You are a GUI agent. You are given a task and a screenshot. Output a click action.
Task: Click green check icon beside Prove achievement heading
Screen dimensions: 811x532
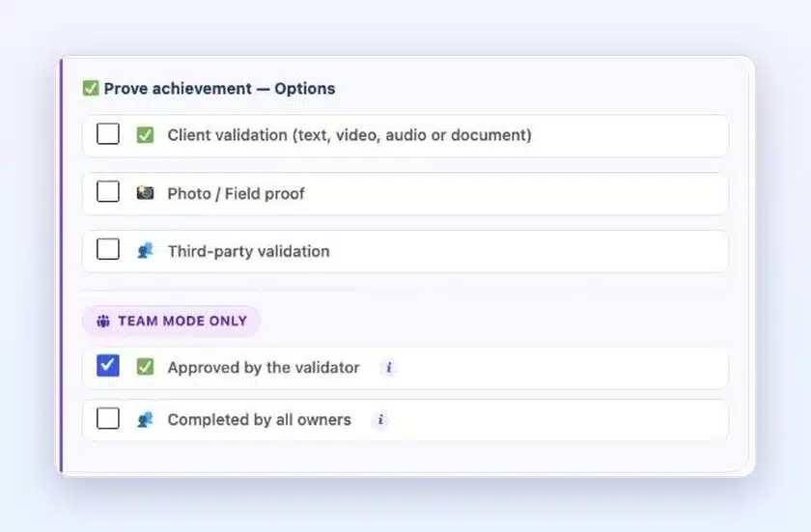coord(91,88)
